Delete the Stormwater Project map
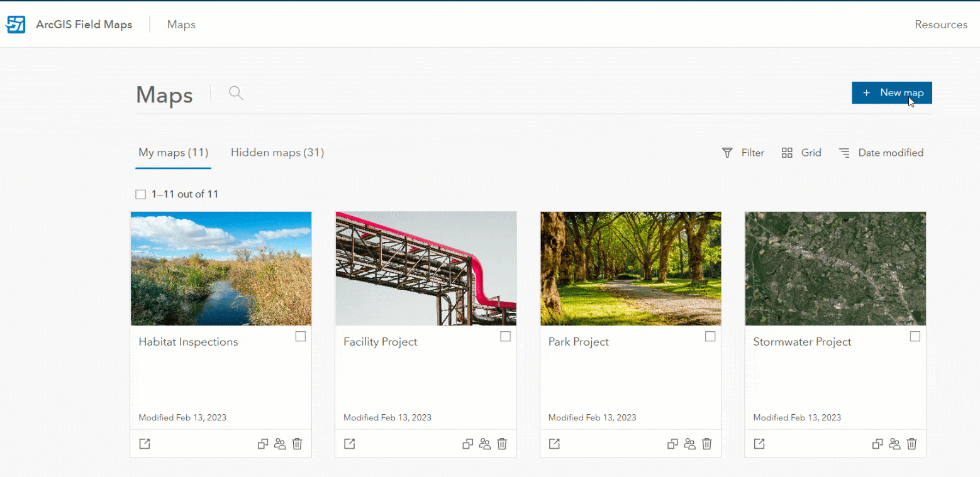The height and width of the screenshot is (477, 980). point(912,444)
